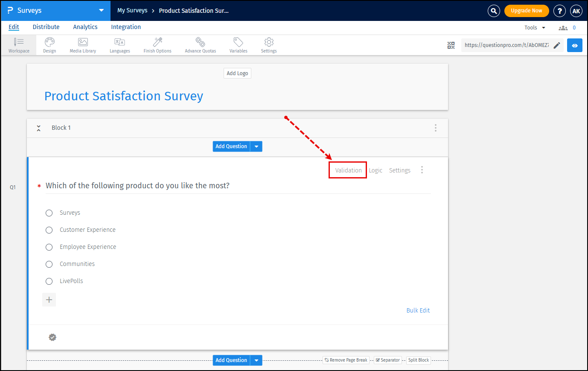Select the Surveys radio option

coord(49,213)
